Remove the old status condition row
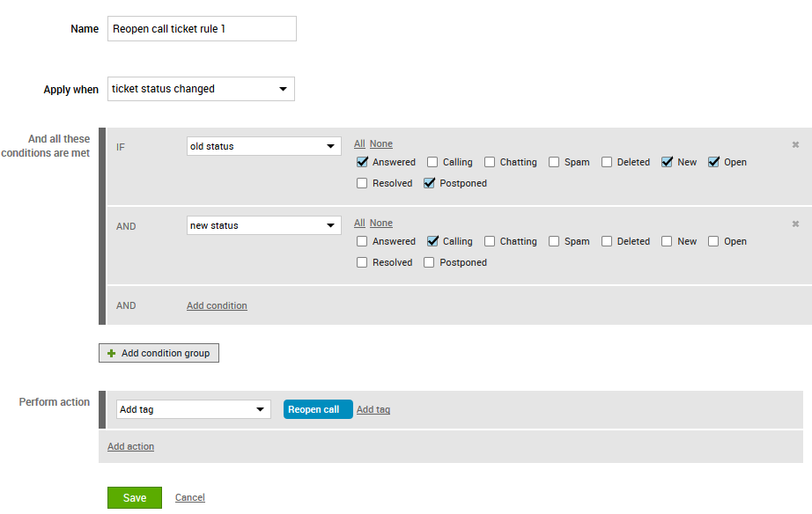Viewport: 812px width, 514px height. [x=795, y=144]
